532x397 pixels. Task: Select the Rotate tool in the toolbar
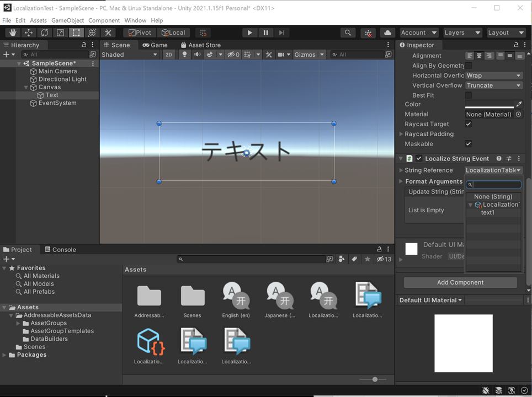44,33
